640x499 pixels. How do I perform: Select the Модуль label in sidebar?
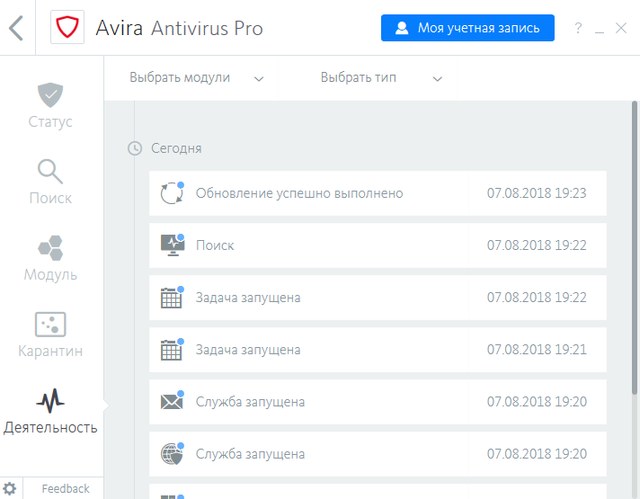[x=50, y=275]
